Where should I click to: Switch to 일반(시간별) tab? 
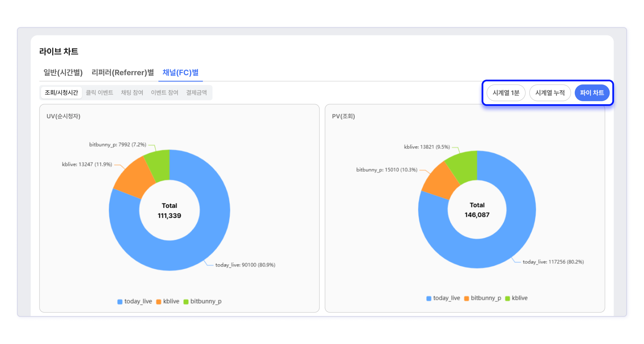click(63, 72)
